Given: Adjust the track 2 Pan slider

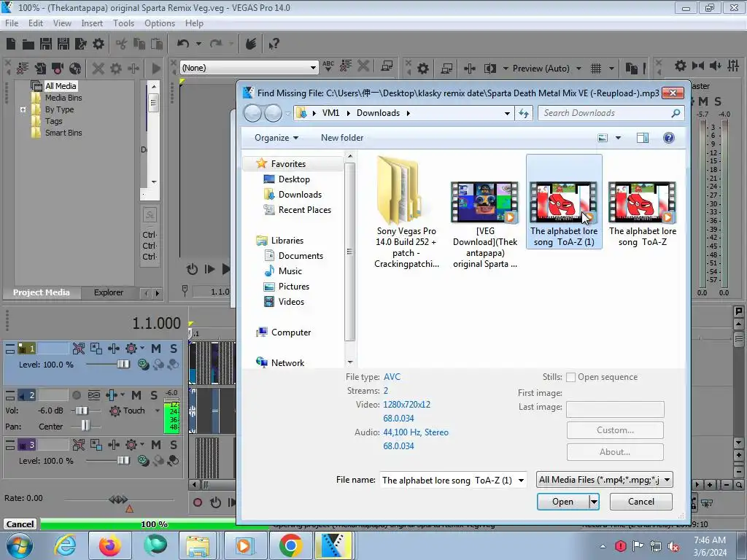Looking at the screenshot, I should tap(85, 426).
